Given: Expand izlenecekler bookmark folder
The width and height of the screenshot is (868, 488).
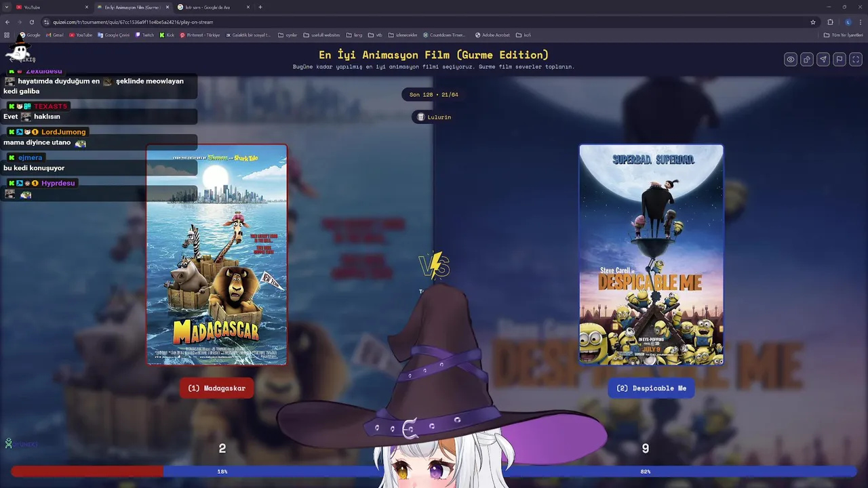Looking at the screenshot, I should (x=402, y=35).
